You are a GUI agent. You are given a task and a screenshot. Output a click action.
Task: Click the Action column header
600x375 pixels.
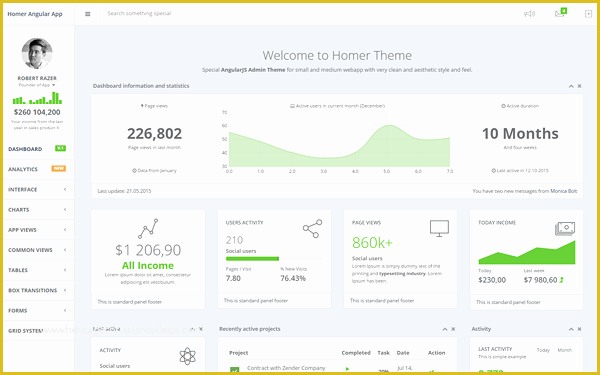pyautogui.click(x=437, y=353)
